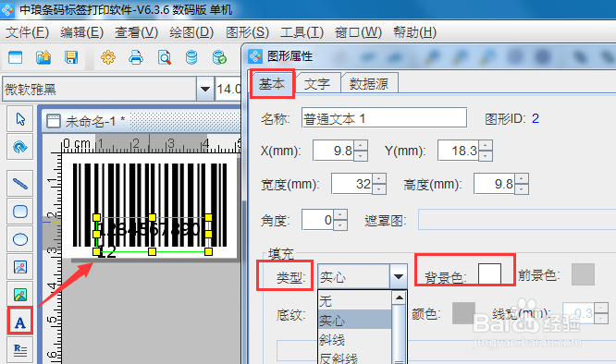Select the rich text tool icon

point(20,350)
